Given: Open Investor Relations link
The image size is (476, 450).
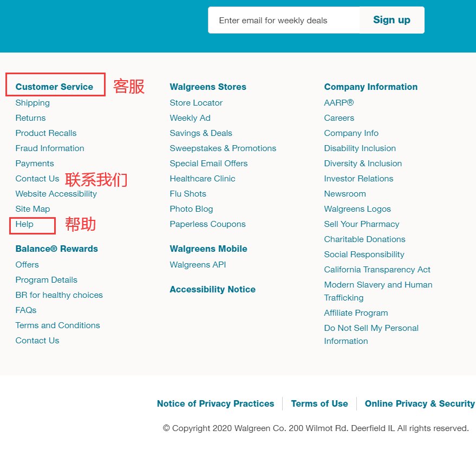Looking at the screenshot, I should pos(359,179).
